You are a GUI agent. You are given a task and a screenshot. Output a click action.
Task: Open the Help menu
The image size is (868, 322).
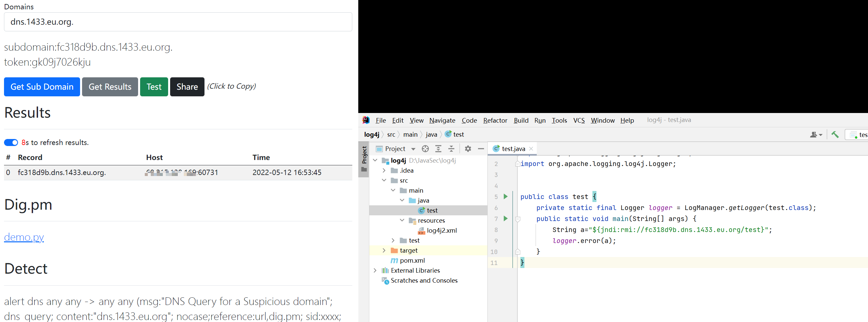pyautogui.click(x=627, y=120)
